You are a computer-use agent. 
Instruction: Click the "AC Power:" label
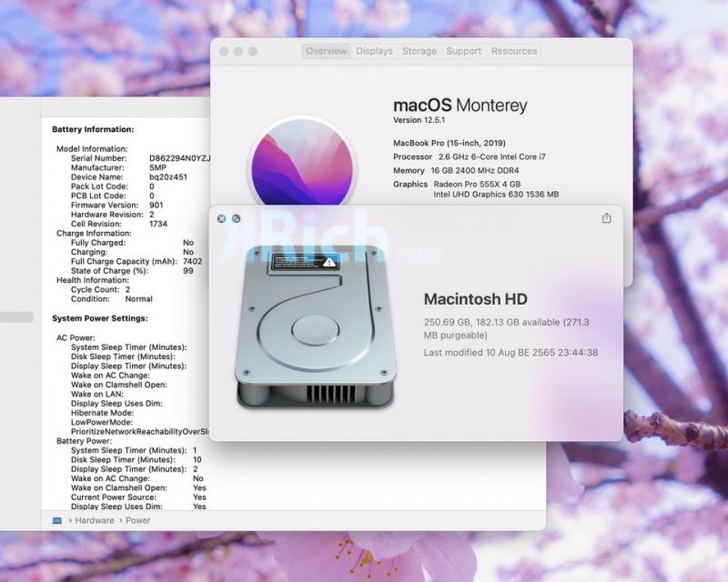[76, 338]
